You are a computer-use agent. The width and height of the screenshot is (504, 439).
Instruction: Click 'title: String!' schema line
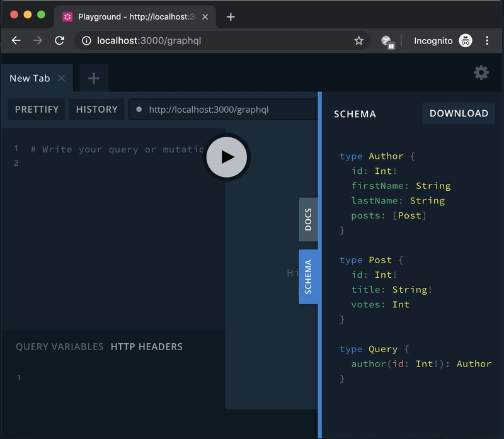pos(391,290)
